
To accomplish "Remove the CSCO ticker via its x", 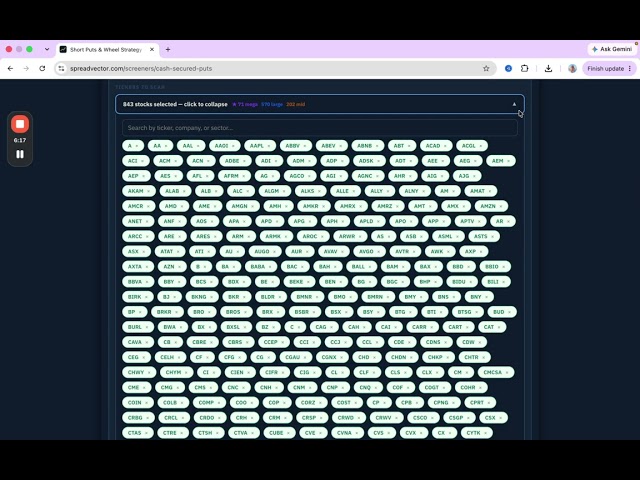I will tap(432, 418).
